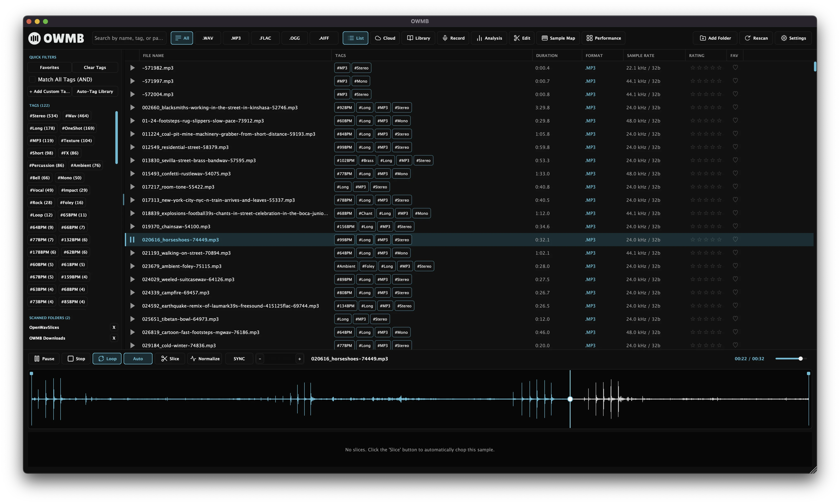Image resolution: width=840 pixels, height=504 pixels.
Task: Normalize the current sample
Action: coord(205,359)
